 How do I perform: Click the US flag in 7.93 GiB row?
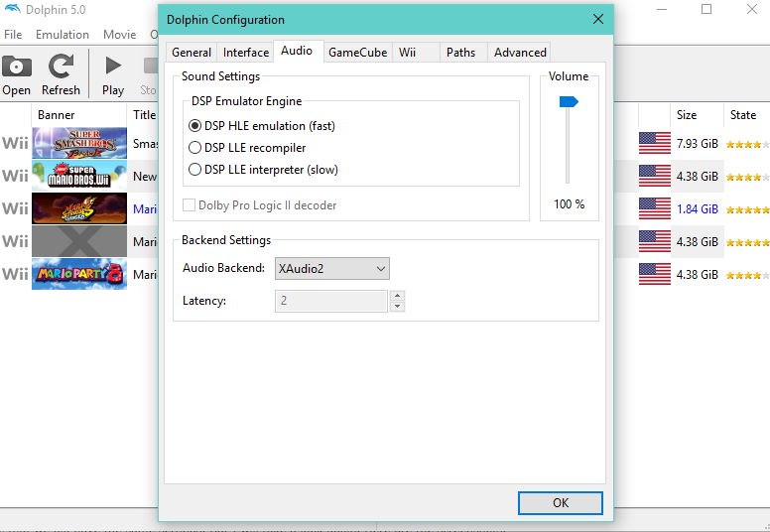[x=655, y=143]
